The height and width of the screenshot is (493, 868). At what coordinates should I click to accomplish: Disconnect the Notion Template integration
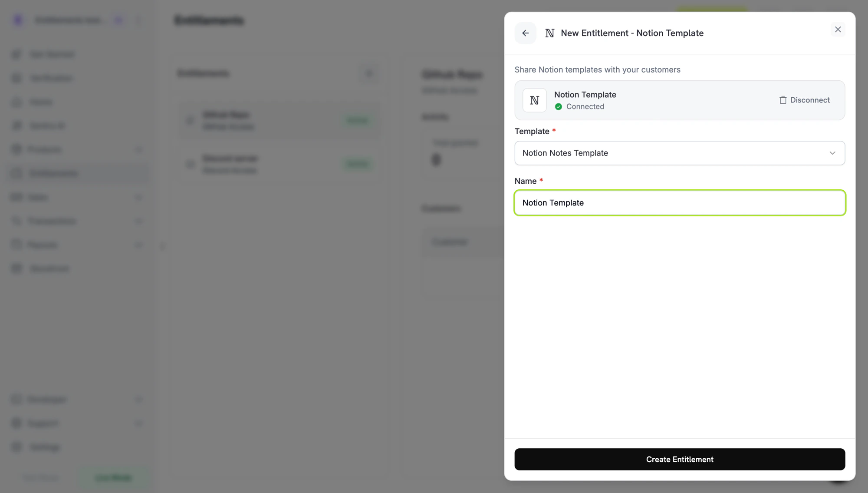804,100
